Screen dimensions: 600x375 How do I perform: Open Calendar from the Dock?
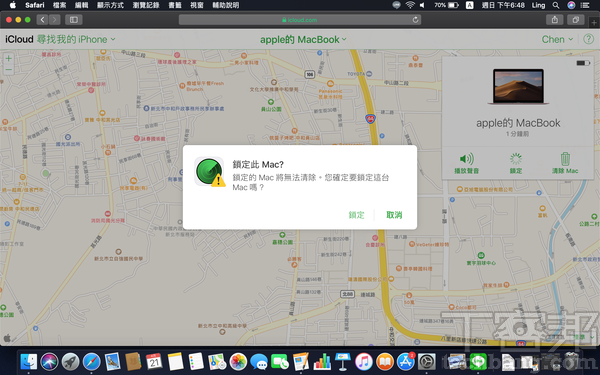coord(154,361)
